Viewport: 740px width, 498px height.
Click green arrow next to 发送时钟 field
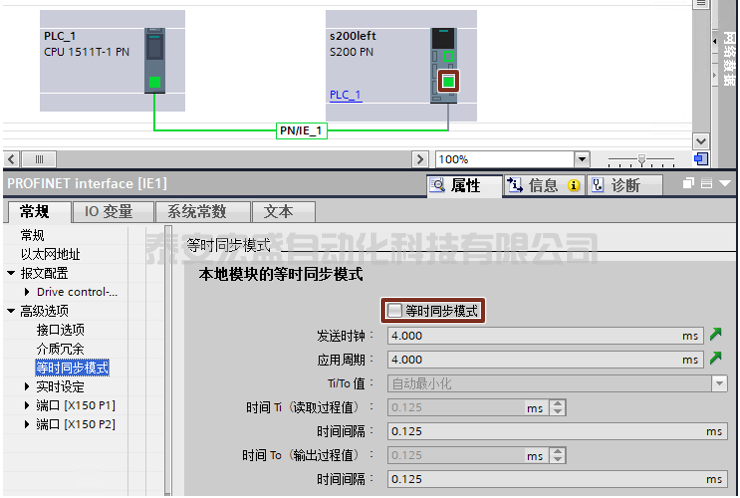point(715,335)
